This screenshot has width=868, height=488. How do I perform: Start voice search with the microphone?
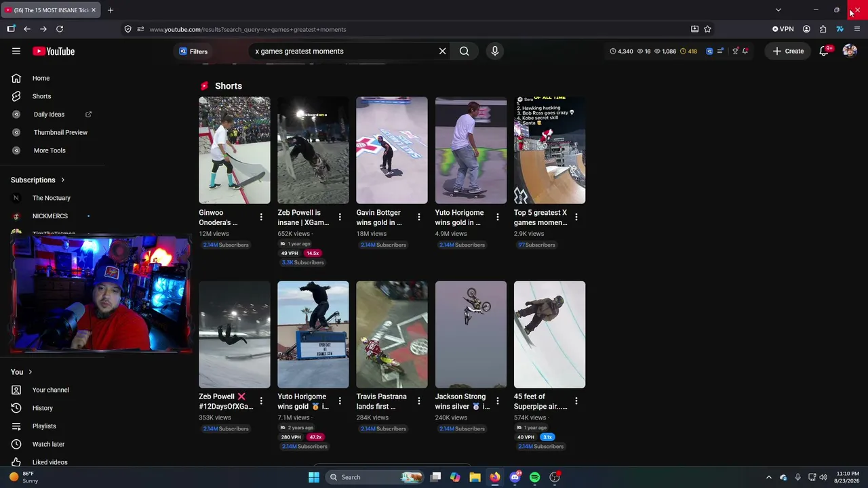495,51
